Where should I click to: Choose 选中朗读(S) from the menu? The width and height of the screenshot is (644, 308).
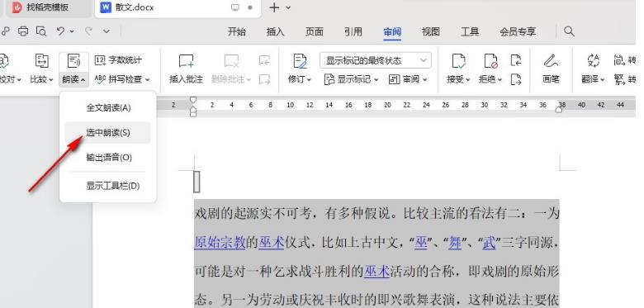[108, 133]
